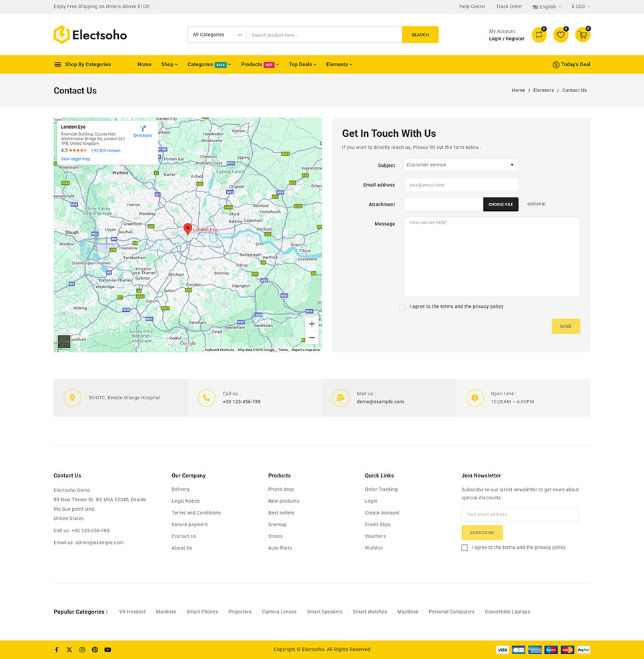The width and height of the screenshot is (644, 659).
Task: Zoom in on the map
Action: (x=312, y=324)
